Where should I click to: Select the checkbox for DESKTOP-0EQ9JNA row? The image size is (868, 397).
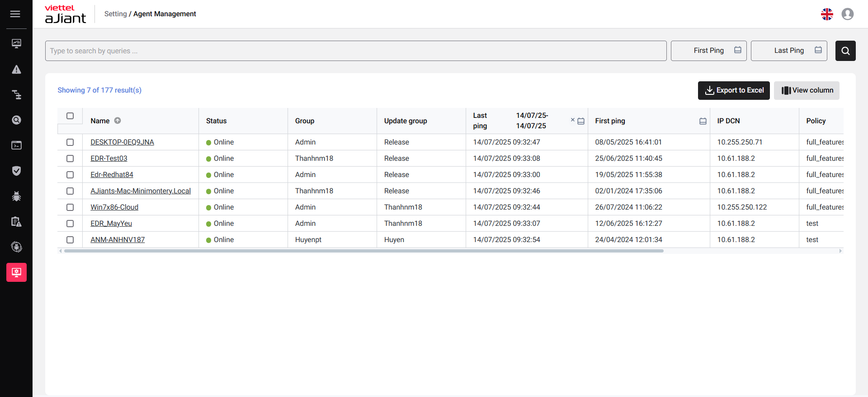point(70,142)
